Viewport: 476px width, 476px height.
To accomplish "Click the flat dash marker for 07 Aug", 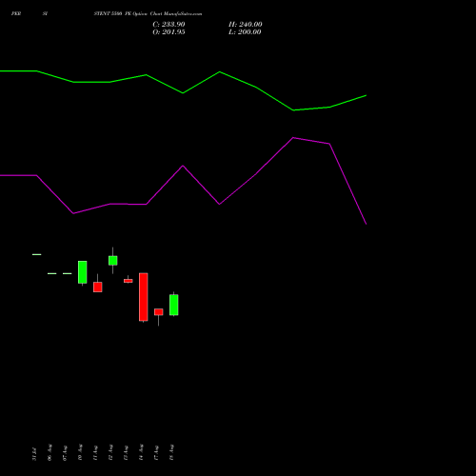I will [68, 273].
